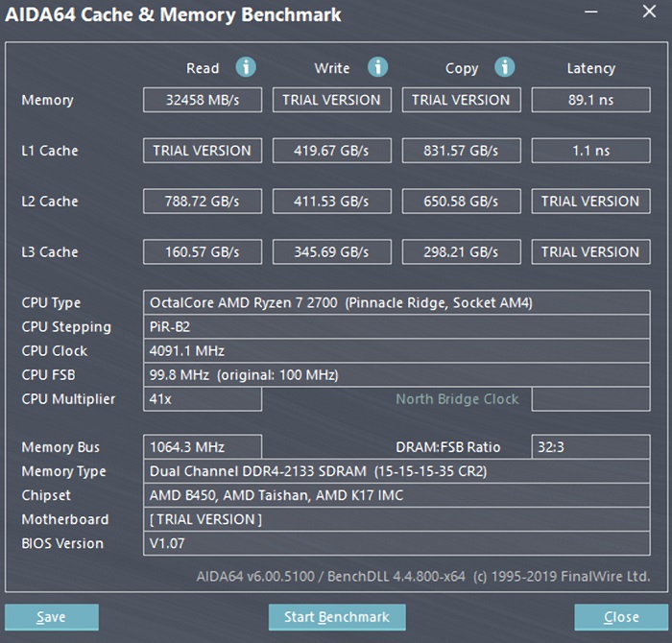This screenshot has width=672, height=643.
Task: Click the Chipset label
Action: (x=46, y=495)
